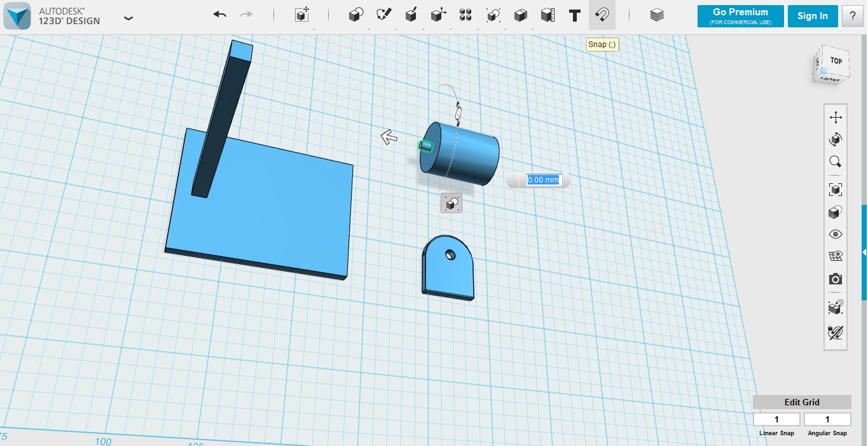Click the white left-pointing arrow on canvas
Image resolution: width=868 pixels, height=446 pixels.
click(389, 137)
